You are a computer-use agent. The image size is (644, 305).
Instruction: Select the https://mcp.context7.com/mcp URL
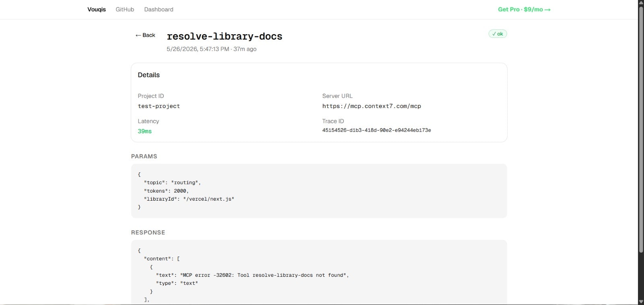[x=372, y=106]
